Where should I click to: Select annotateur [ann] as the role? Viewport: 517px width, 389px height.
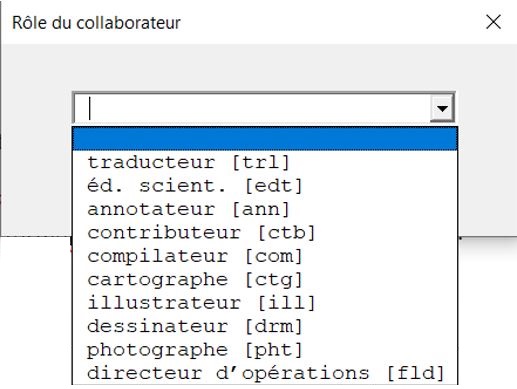(265, 209)
